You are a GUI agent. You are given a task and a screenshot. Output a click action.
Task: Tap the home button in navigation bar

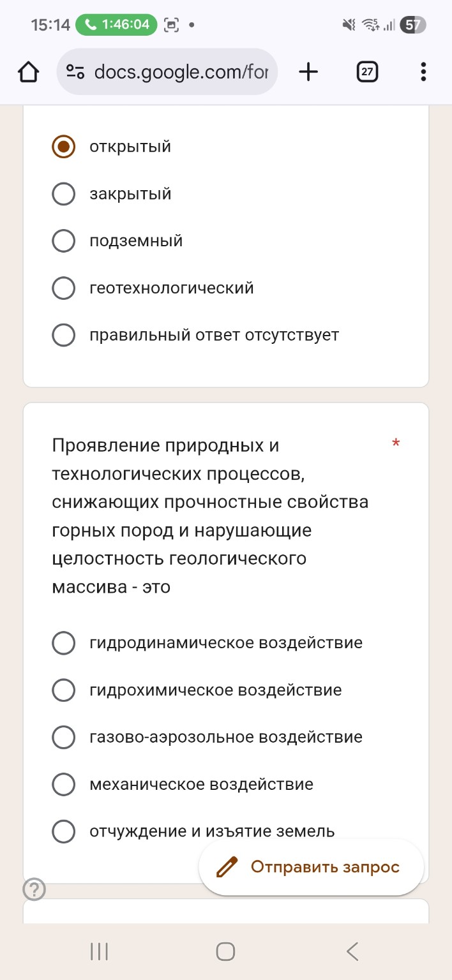pyautogui.click(x=225, y=951)
